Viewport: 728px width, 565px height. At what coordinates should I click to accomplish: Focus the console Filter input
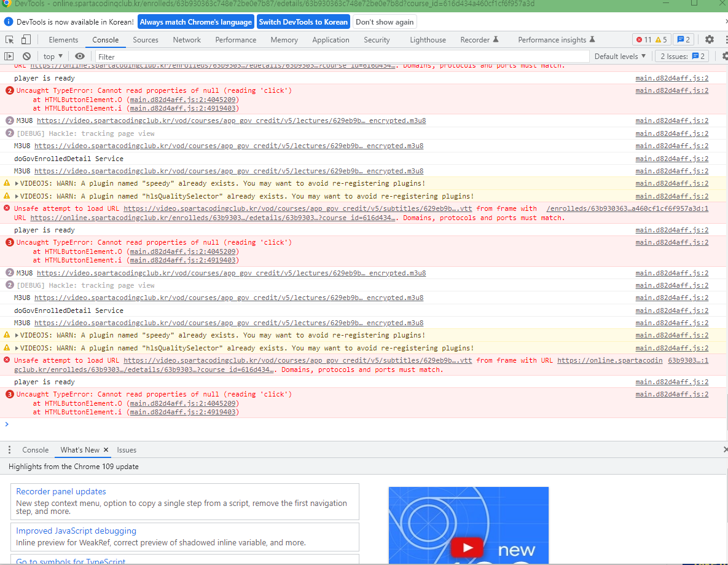click(342, 57)
